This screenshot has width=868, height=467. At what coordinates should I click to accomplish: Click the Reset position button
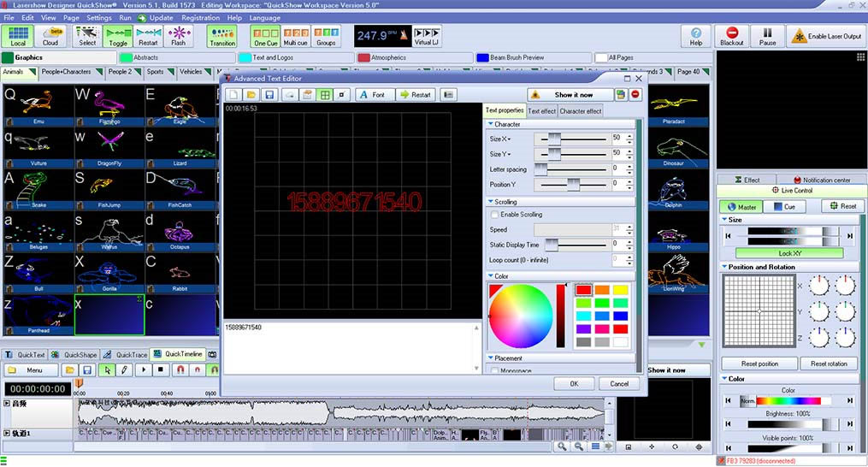(x=759, y=364)
